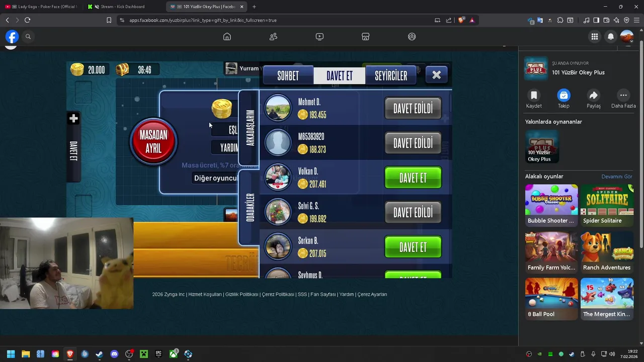Open the Windows Start menu
Screen dimensions: 644x362
pos(11,354)
